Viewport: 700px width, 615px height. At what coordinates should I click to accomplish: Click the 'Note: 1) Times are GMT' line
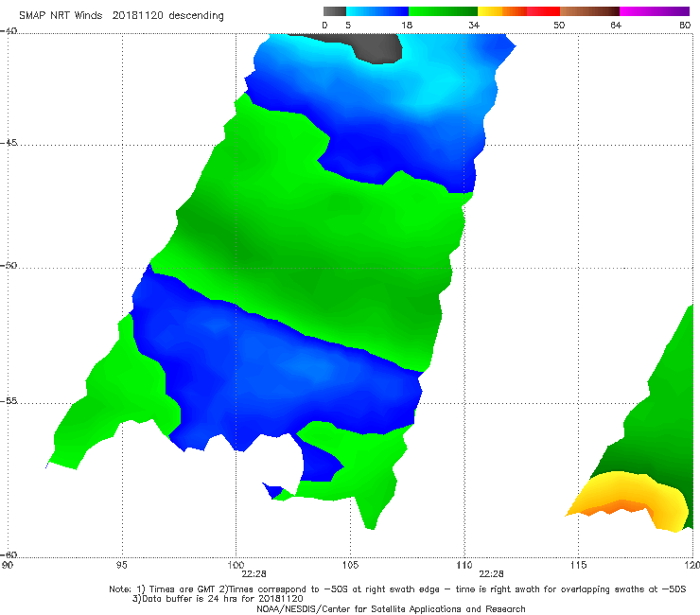[x=397, y=589]
